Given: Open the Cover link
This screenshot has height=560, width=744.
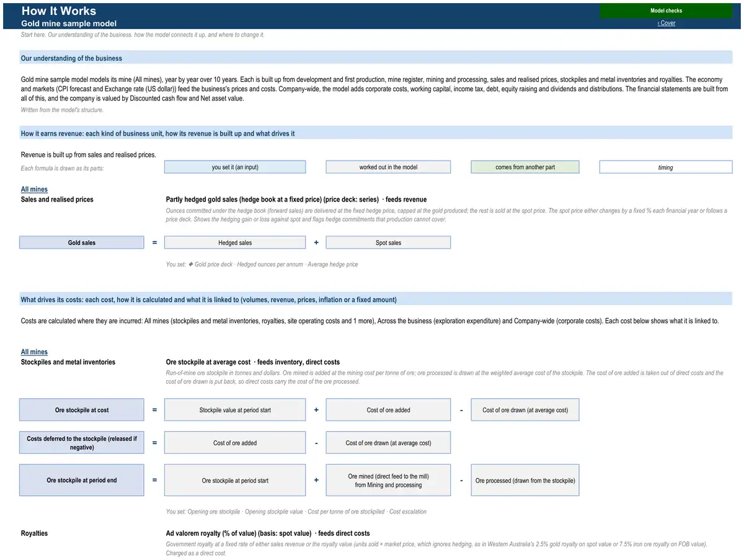Looking at the screenshot, I should pyautogui.click(x=666, y=23).
